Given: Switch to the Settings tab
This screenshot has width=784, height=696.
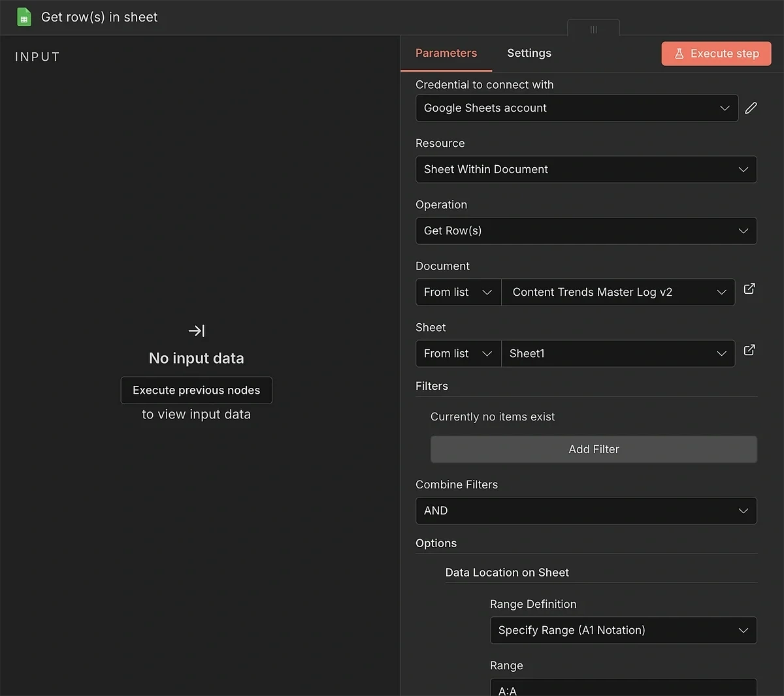Looking at the screenshot, I should click(529, 54).
